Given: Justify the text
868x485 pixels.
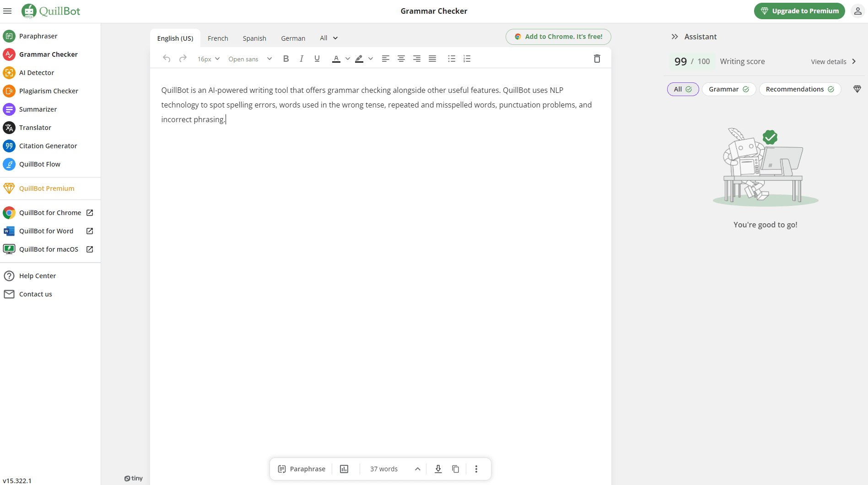Looking at the screenshot, I should tap(432, 59).
